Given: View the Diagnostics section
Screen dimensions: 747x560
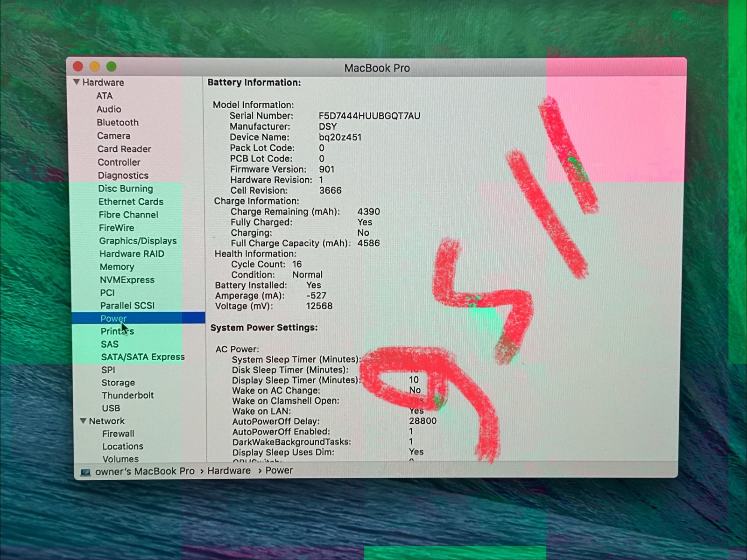Looking at the screenshot, I should (123, 175).
